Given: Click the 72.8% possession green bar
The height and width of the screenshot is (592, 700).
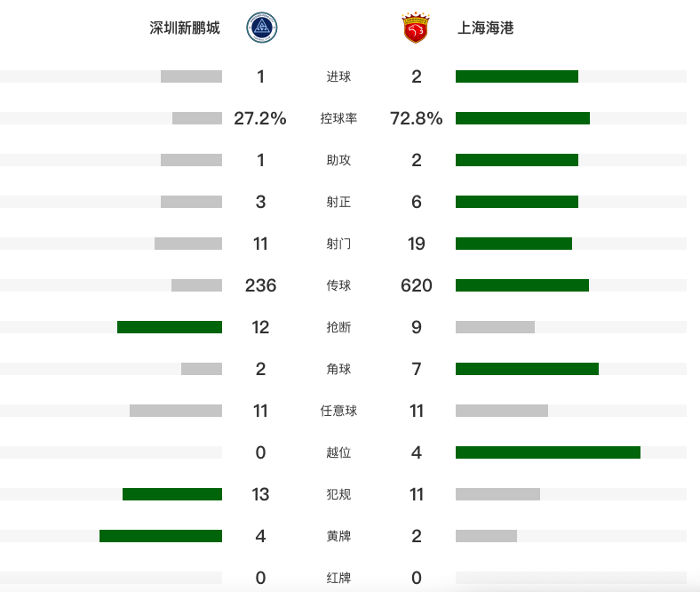Looking at the screenshot, I should point(522,118).
